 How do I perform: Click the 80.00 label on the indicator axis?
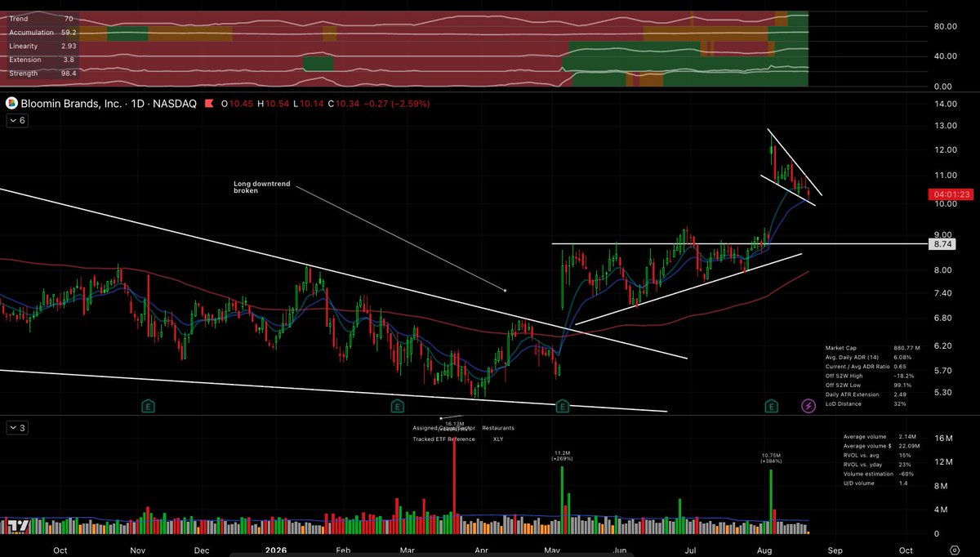(x=946, y=26)
